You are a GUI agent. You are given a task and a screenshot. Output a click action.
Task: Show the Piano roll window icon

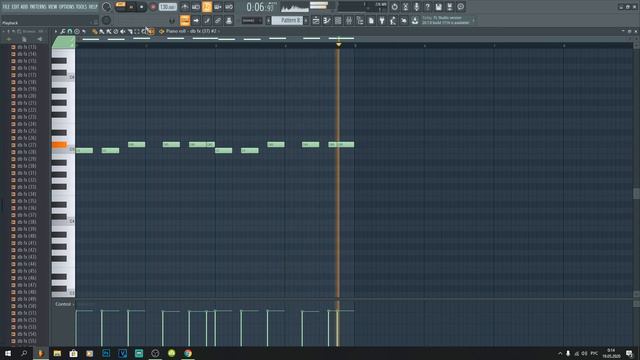tap(327, 20)
